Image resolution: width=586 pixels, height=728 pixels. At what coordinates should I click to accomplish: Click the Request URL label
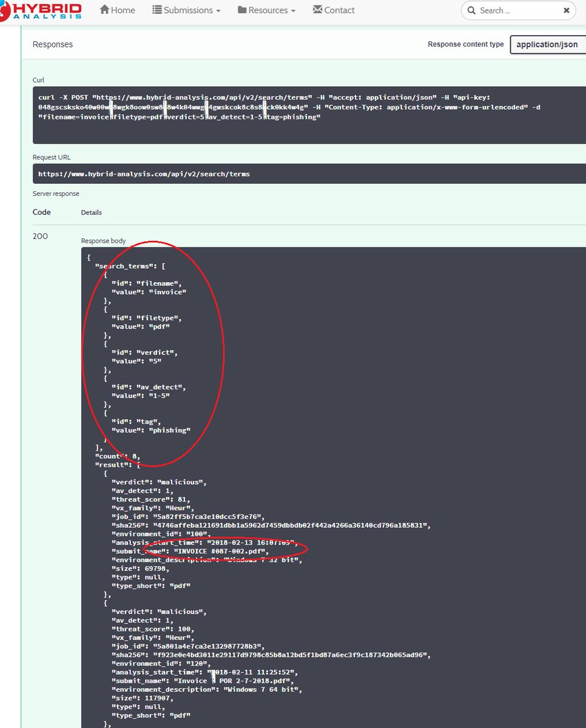50,157
